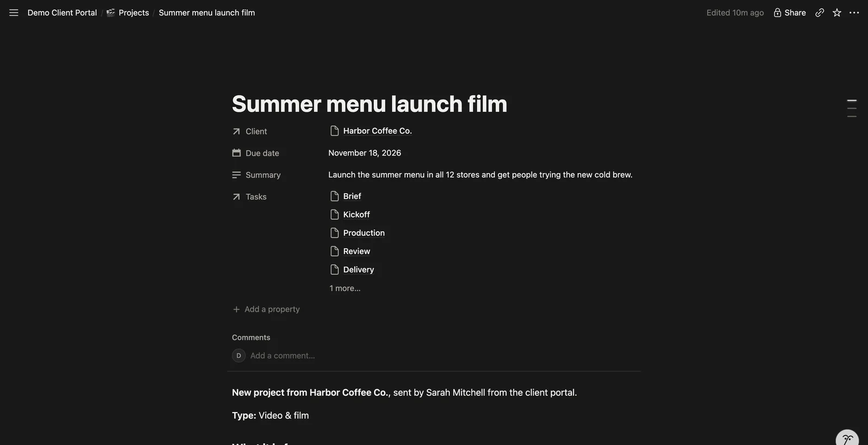Open the Tasks property label
This screenshot has height=445, width=868.
click(250, 197)
